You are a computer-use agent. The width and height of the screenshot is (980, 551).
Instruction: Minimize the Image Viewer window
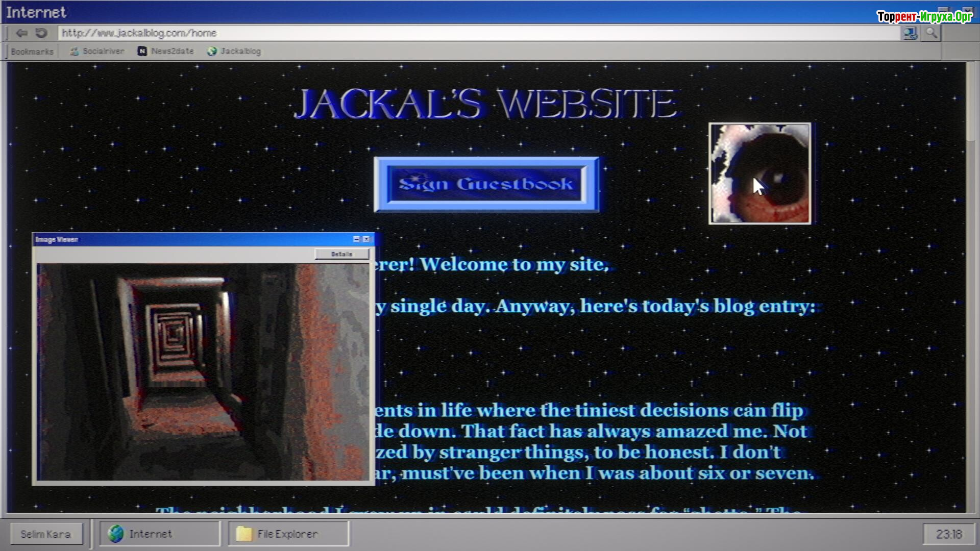coord(356,239)
